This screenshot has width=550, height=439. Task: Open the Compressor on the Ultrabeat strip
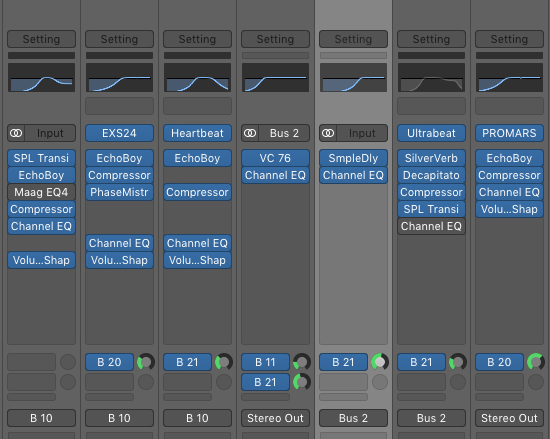[431, 192]
